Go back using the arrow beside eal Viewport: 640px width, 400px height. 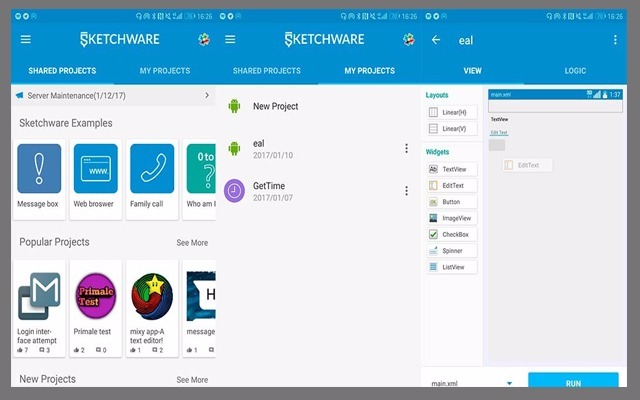(436, 40)
